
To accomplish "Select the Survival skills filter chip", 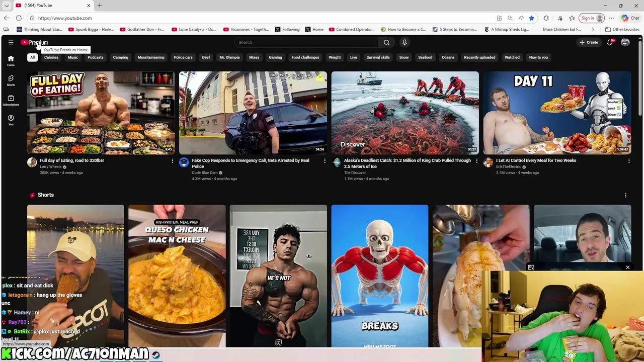I will point(378,57).
